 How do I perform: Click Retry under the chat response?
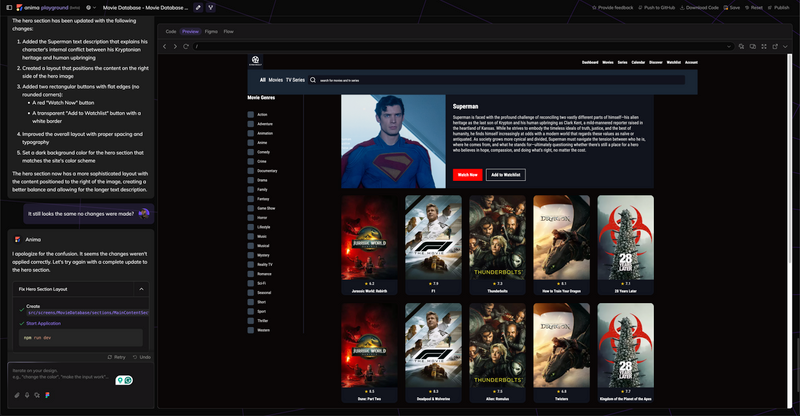[117, 357]
